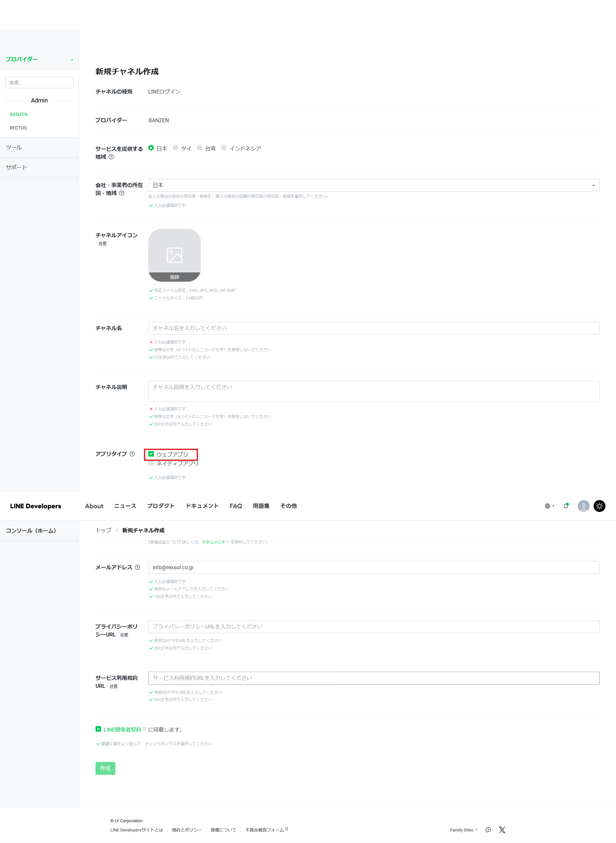Go to コンソール（ホーム）in sidebar
The image size is (616, 843).
point(39,531)
